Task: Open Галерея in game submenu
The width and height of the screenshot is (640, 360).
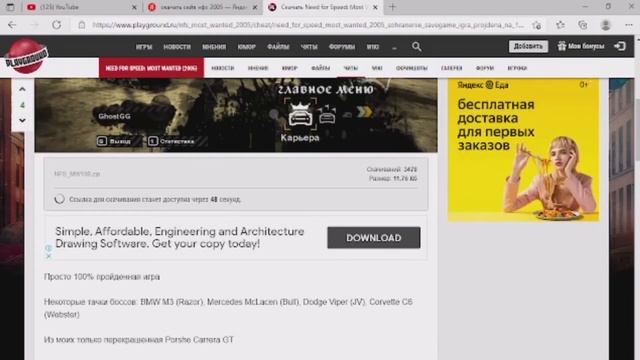Action: [451, 68]
